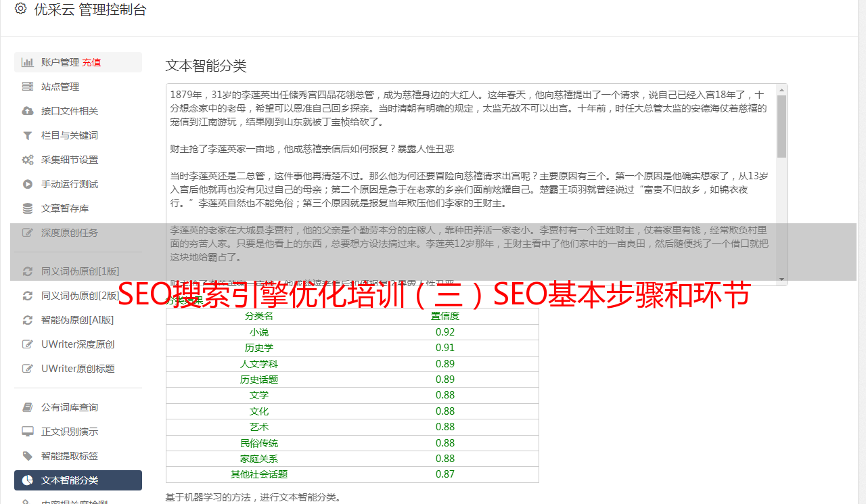
Task: Click the play icon for 手动运行测试
Action: point(28,184)
